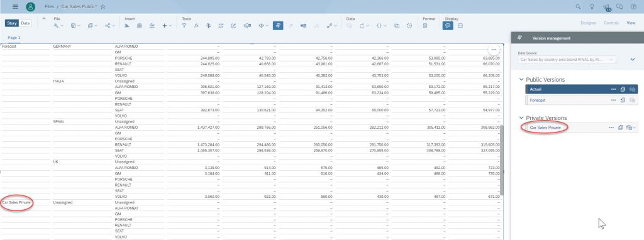
Task: Open the help question mark icon
Action: click(x=633, y=6)
